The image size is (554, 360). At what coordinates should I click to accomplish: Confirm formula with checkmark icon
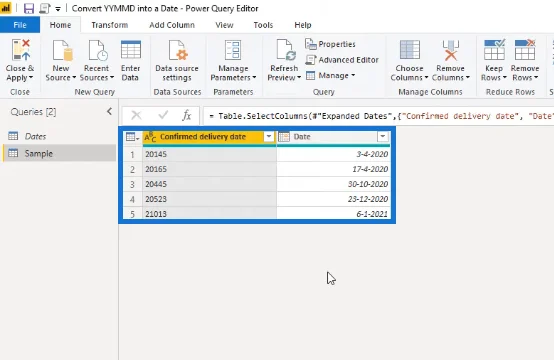pos(163,115)
